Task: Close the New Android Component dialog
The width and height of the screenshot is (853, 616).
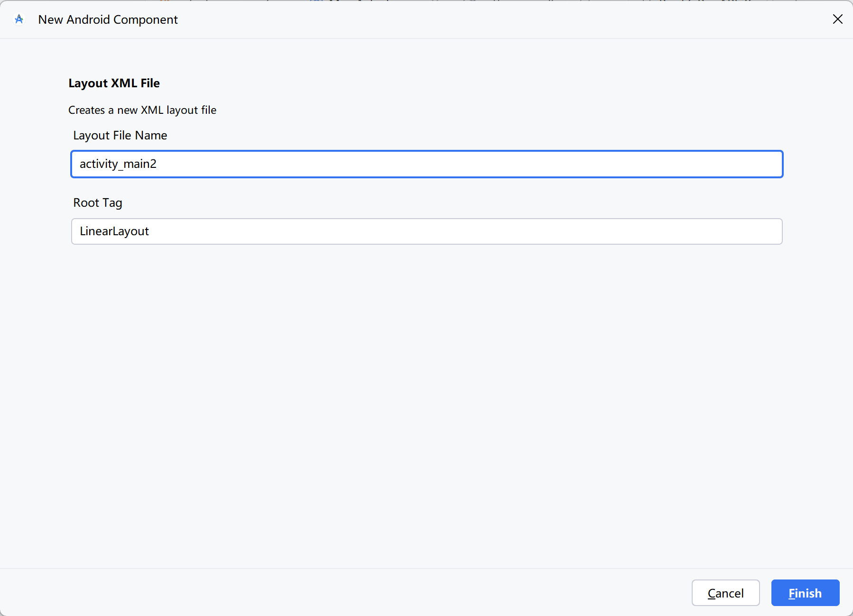Action: 837,19
